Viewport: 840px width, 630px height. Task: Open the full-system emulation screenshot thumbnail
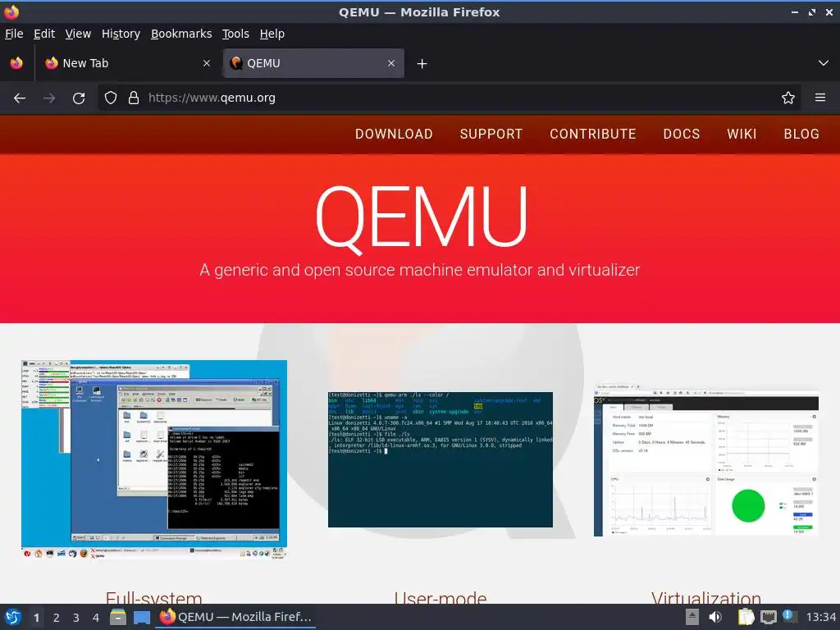point(154,459)
